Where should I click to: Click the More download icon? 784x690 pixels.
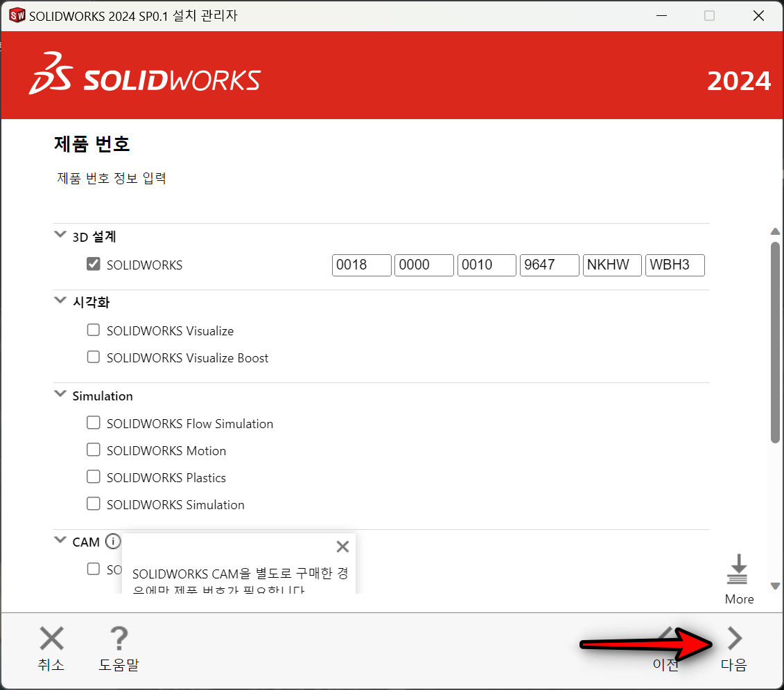pos(738,569)
